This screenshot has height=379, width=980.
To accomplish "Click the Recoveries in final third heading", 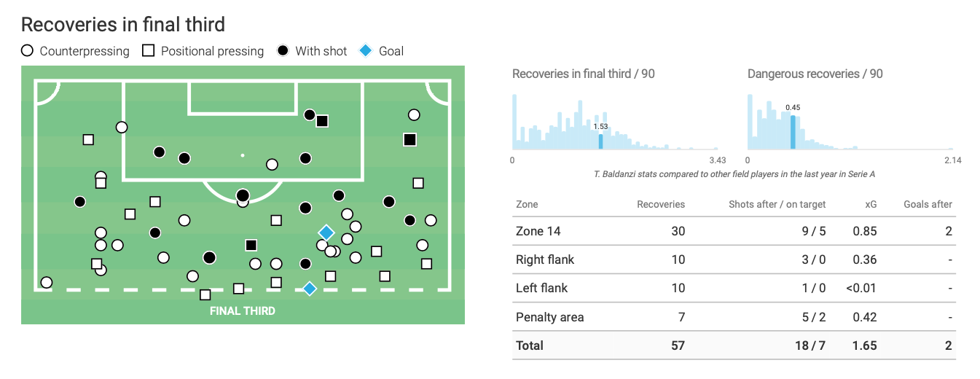I will [122, 25].
